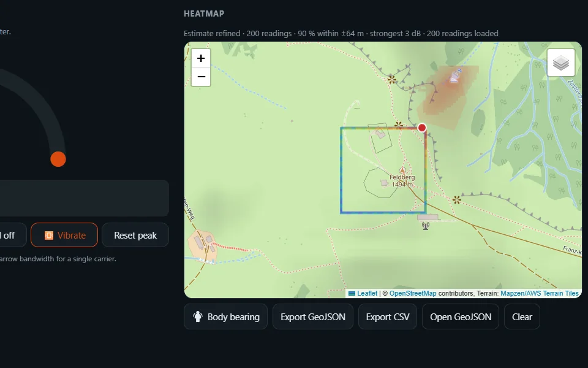
Task: Open the map layers control
Action: point(561,63)
